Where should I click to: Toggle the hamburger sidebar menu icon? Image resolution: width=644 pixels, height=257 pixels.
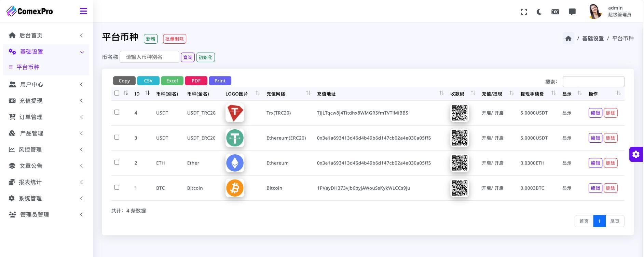tap(83, 11)
